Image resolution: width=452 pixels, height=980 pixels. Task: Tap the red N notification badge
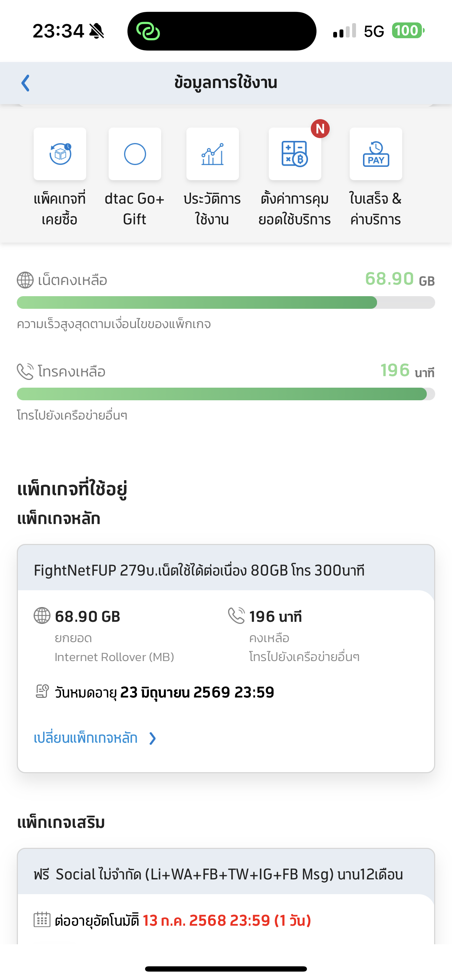tap(320, 129)
